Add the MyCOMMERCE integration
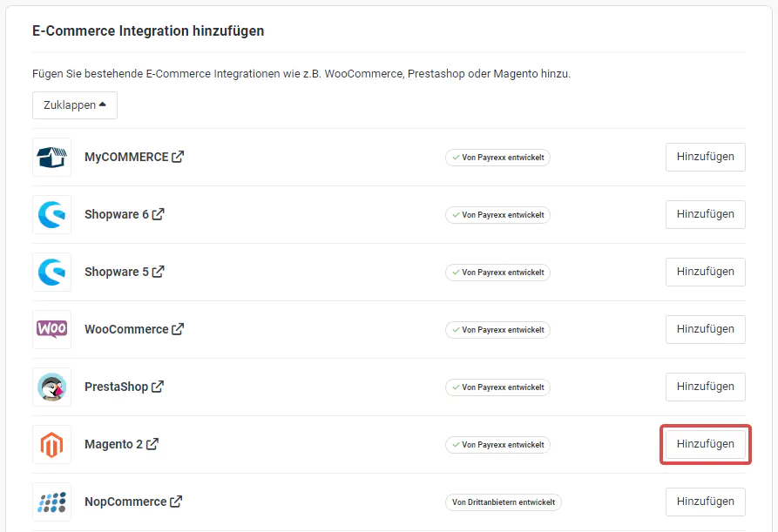778x532 pixels. (x=705, y=157)
